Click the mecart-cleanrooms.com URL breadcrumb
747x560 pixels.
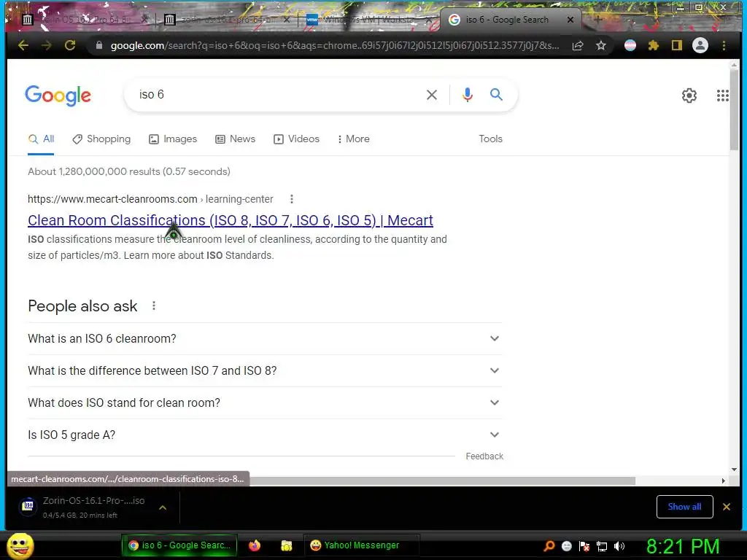[x=150, y=199]
